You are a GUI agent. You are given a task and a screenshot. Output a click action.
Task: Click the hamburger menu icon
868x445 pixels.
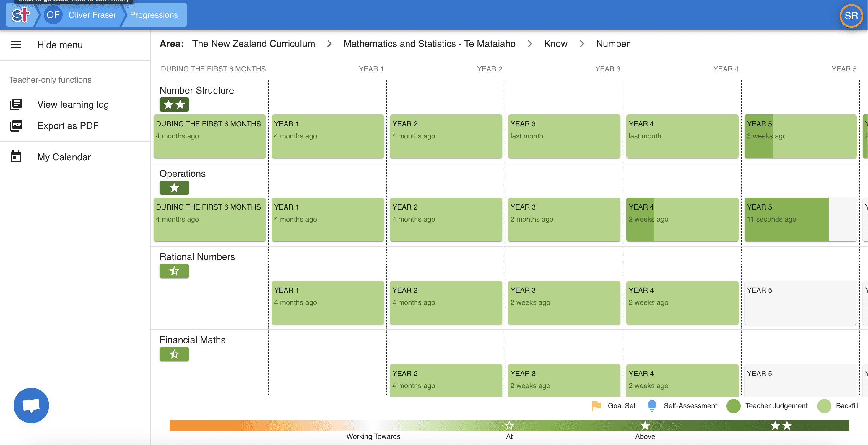pos(16,45)
